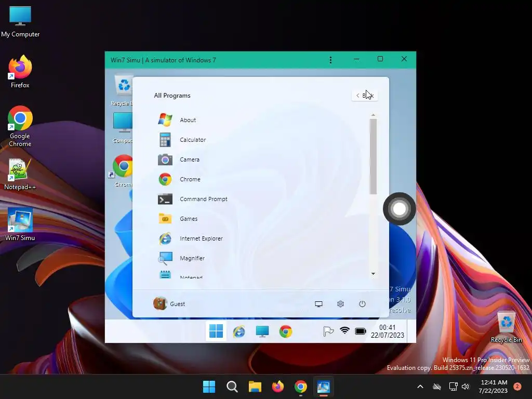Select the Notepad++ desktop shortcut

20,175
